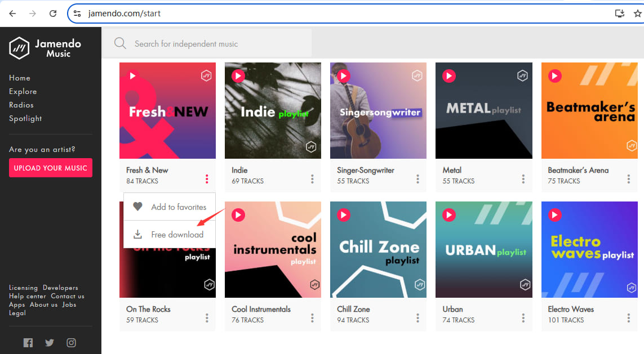644x354 pixels.
Task: Click the Beatmaker's Arena playlist title
Action: (x=578, y=170)
